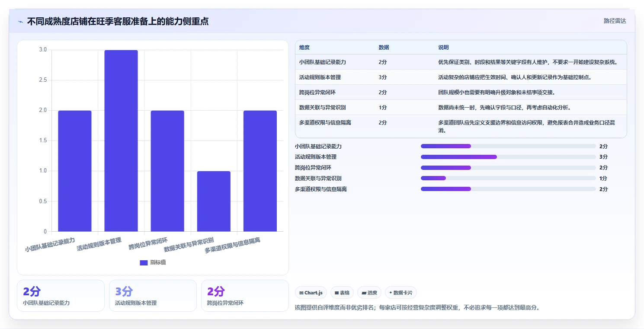The height and width of the screenshot is (329, 644).
Task: Click the 跨岗位异常闭环 progress bar
Action: (x=508, y=167)
